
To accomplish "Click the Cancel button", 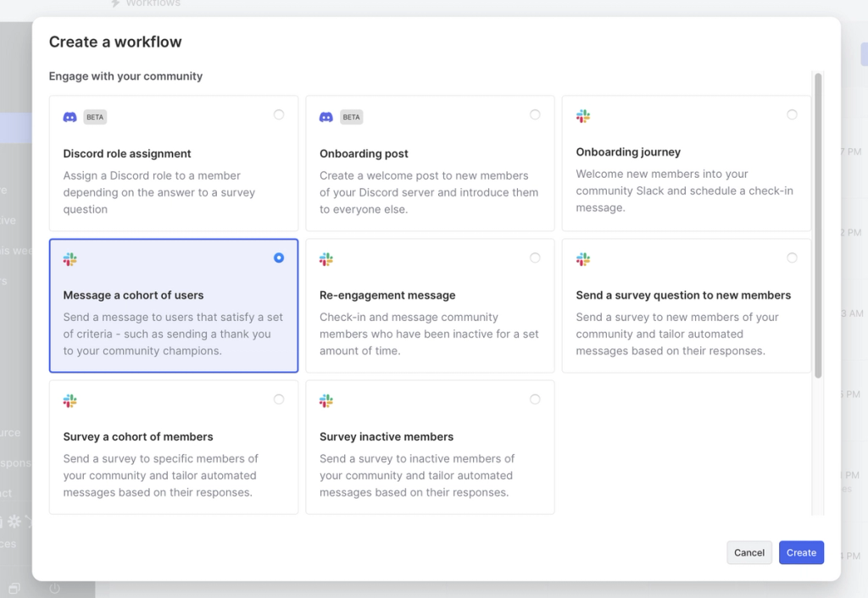I will pos(748,552).
